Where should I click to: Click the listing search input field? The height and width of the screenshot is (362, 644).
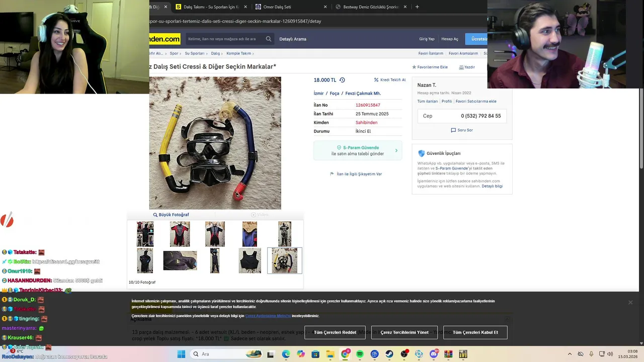click(224, 39)
